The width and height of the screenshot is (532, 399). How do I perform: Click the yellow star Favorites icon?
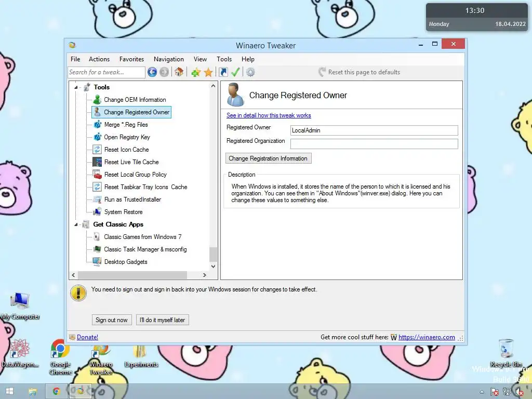[208, 72]
